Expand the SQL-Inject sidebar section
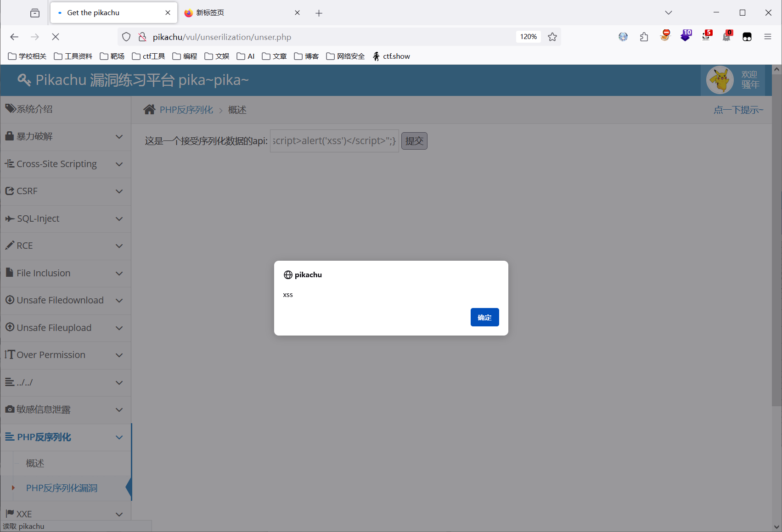Image resolution: width=782 pixels, height=532 pixels. 66,218
